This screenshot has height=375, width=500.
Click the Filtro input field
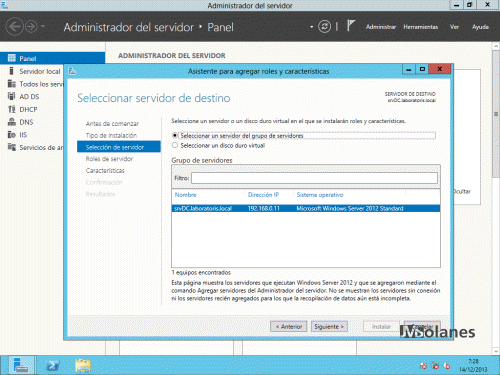(x=314, y=178)
